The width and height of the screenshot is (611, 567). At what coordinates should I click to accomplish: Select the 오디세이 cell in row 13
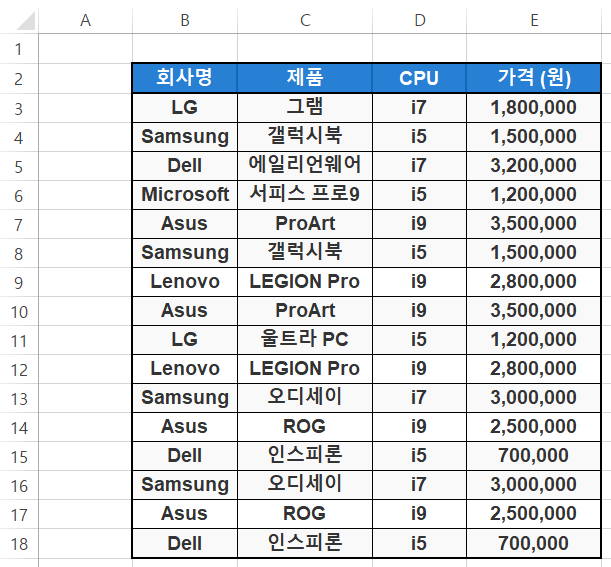point(305,398)
